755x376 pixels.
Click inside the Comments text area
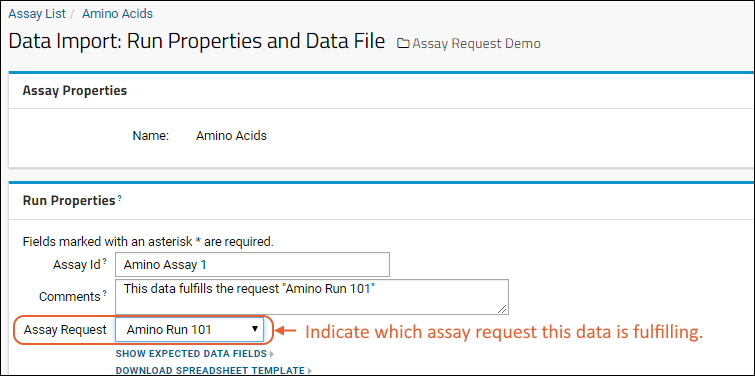[x=312, y=297]
